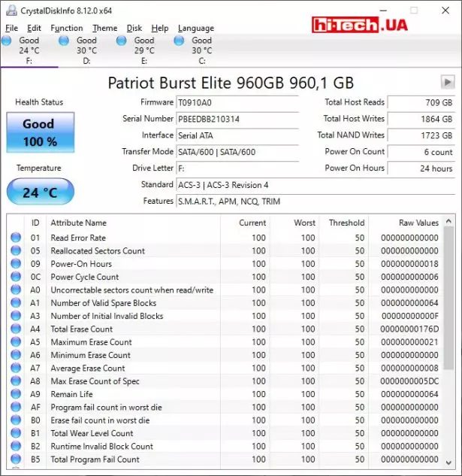Click the Serial Number field
The width and height of the screenshot is (462, 476).
pos(237,119)
